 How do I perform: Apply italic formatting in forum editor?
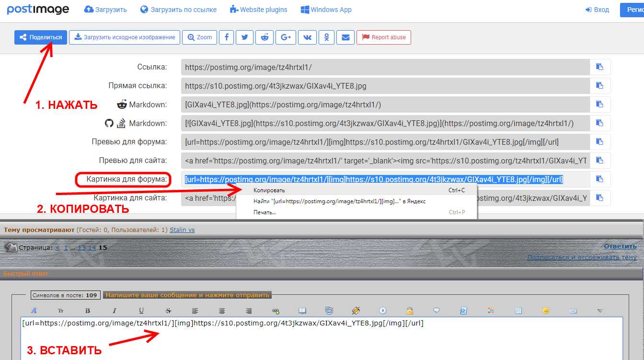coord(115,311)
